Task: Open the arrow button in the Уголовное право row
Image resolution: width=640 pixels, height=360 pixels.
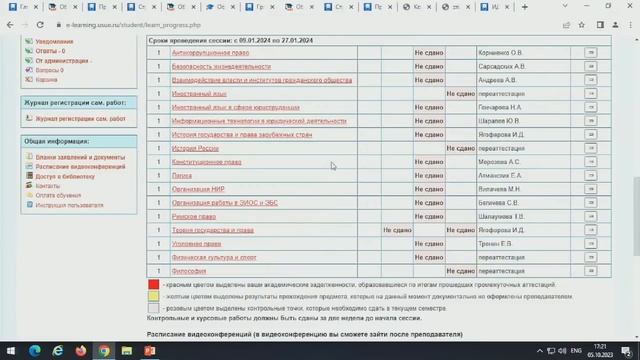Action: [591, 244]
